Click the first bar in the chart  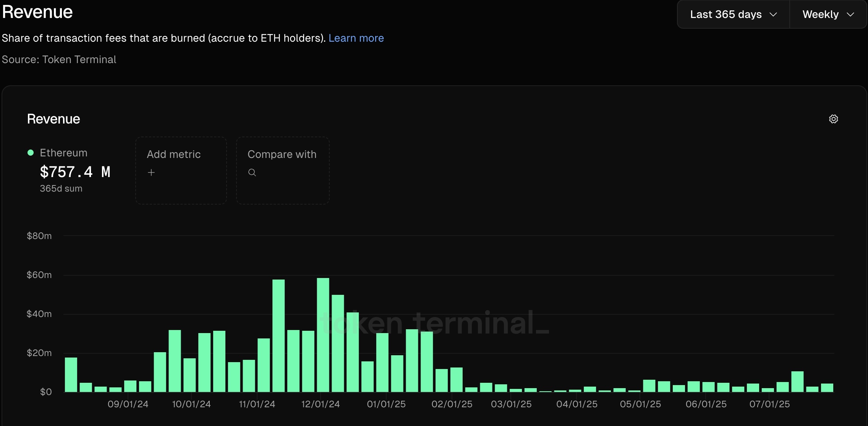pyautogui.click(x=71, y=375)
